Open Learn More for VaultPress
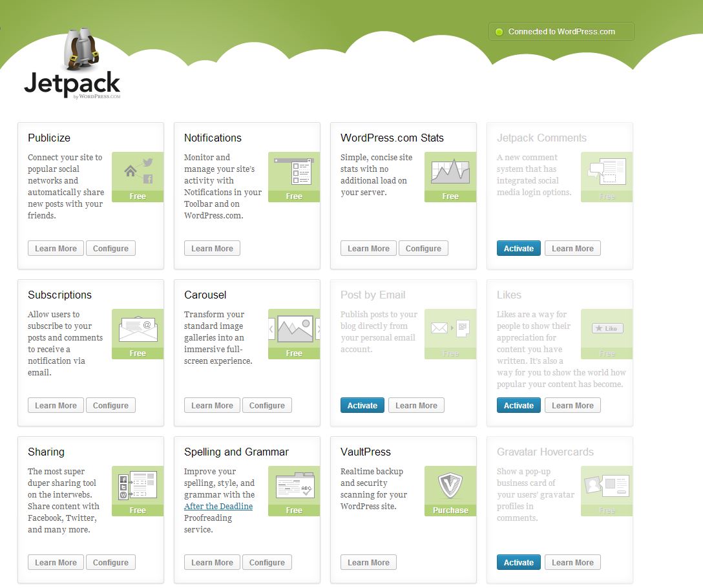Viewport: 703px width, 588px height. pyautogui.click(x=368, y=562)
